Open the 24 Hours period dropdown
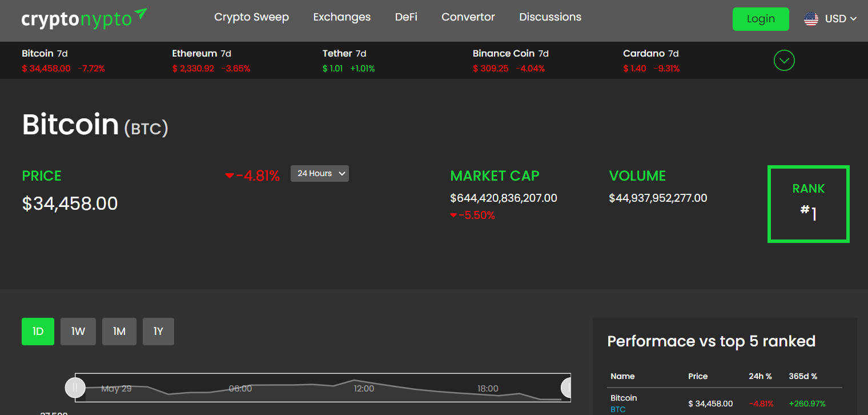 (320, 173)
